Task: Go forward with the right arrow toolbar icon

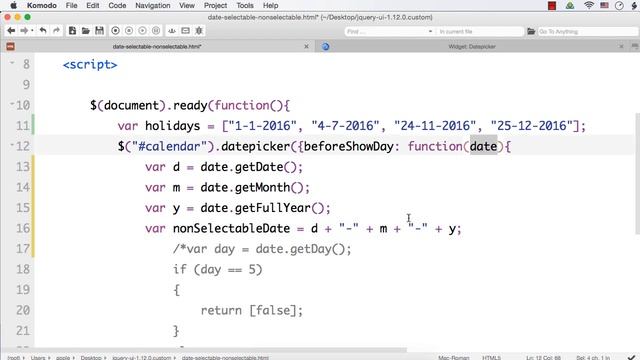Action: 24,31
